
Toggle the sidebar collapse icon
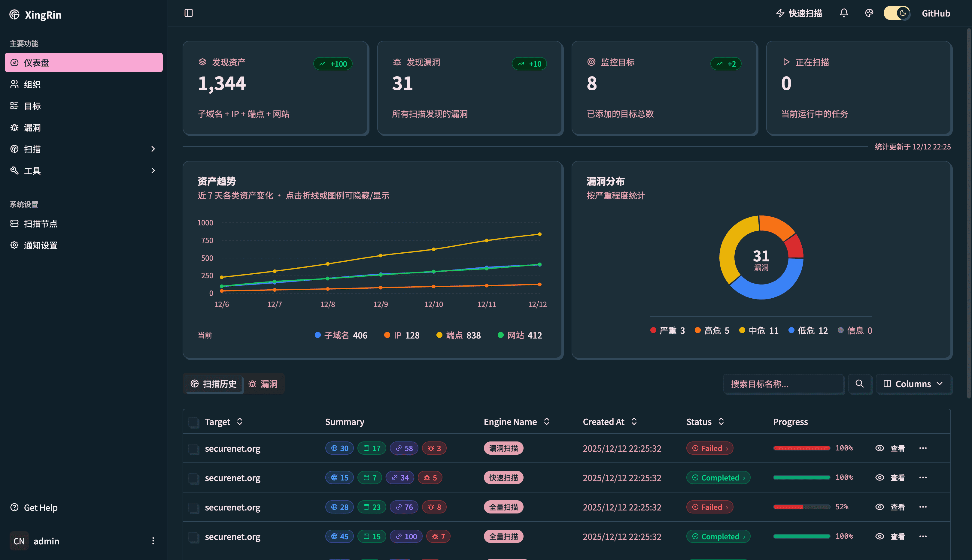coord(189,13)
